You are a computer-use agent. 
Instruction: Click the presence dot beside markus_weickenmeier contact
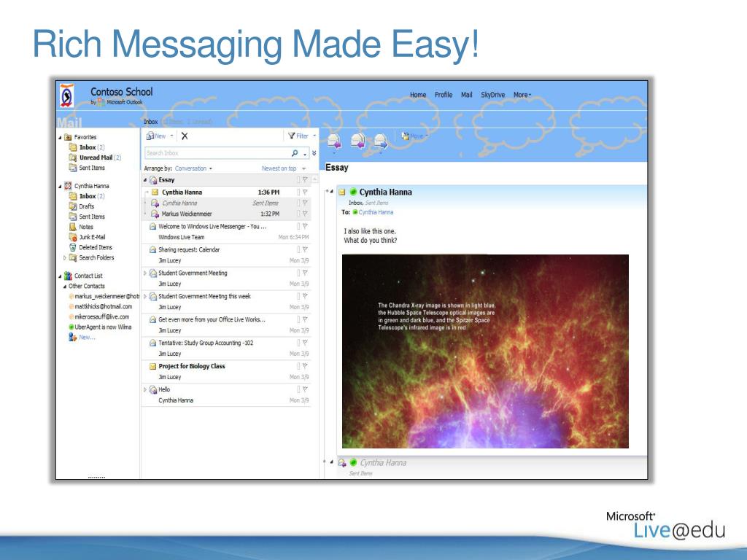(71, 296)
